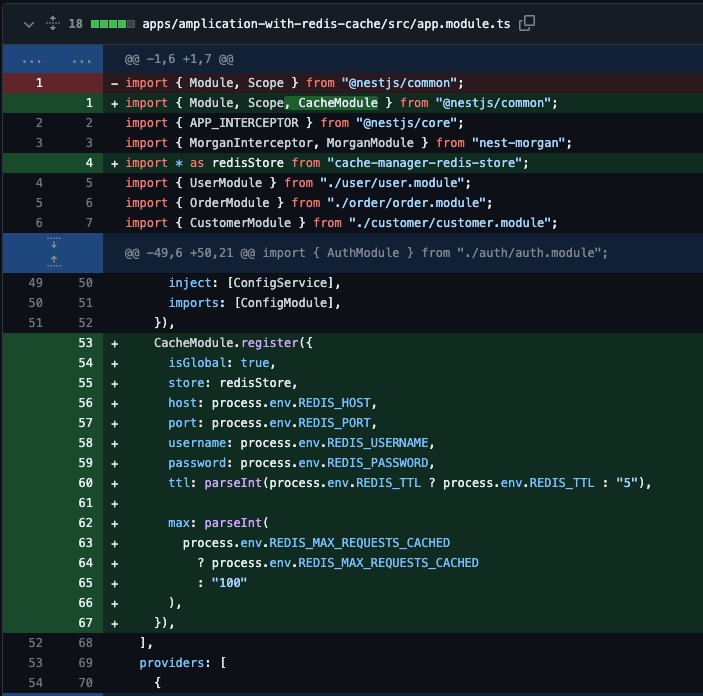Viewport: 703px width, 696px height.
Task: Click 'REDIS_PASSWORD' environment variable
Action: 378,463
